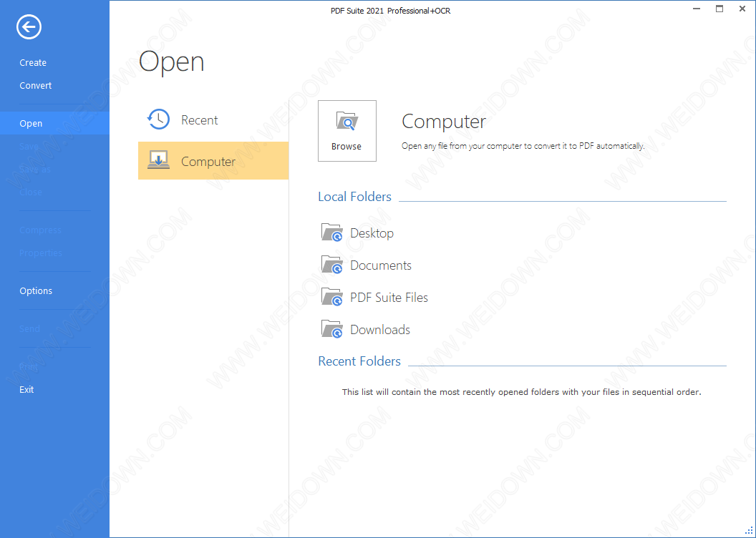The height and width of the screenshot is (538, 756).
Task: Switch to the Recent tab label
Action: (x=199, y=120)
